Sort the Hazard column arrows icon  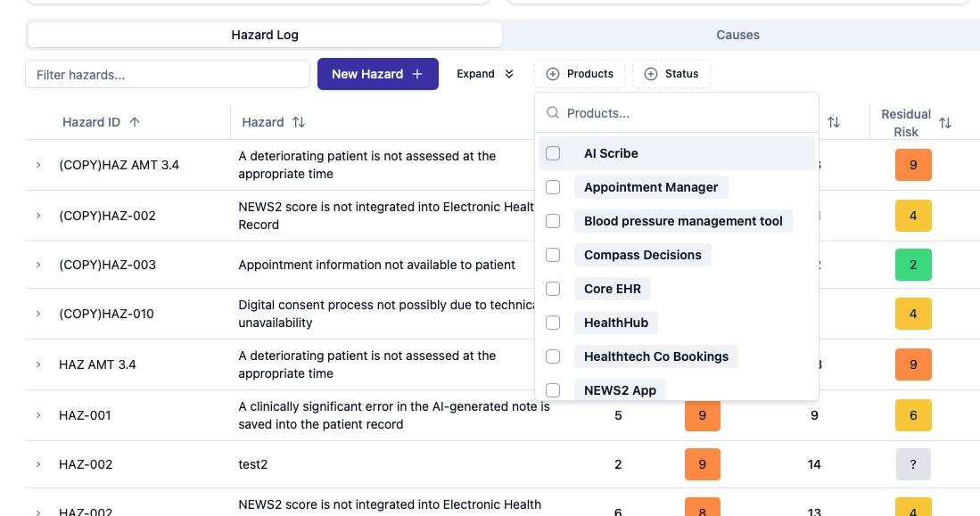(x=299, y=122)
